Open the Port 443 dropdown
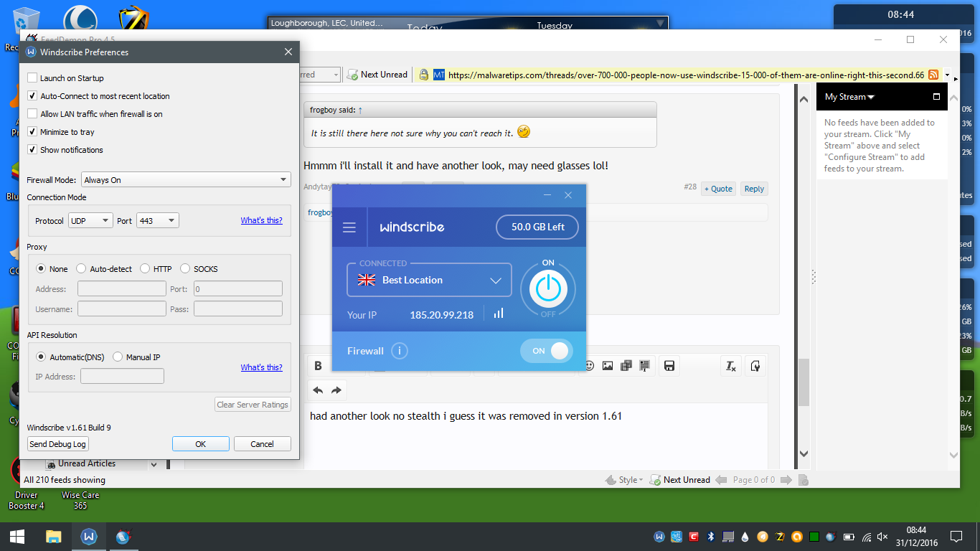980x551 pixels. tap(158, 220)
